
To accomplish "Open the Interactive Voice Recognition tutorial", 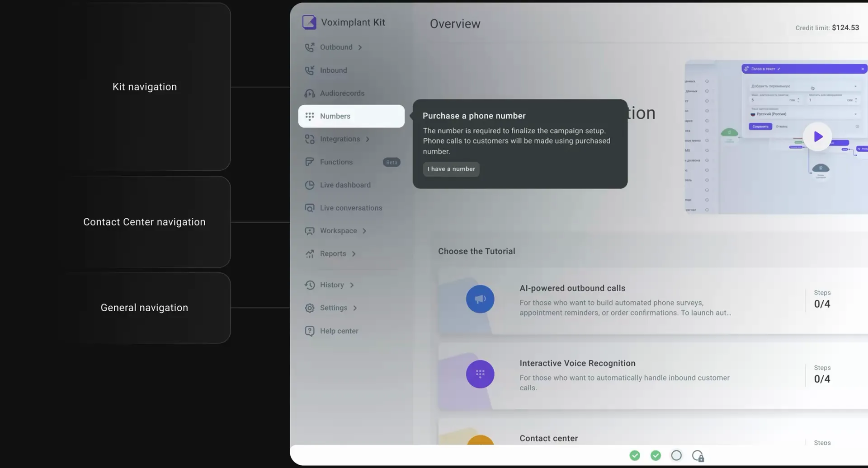I will tap(653, 376).
